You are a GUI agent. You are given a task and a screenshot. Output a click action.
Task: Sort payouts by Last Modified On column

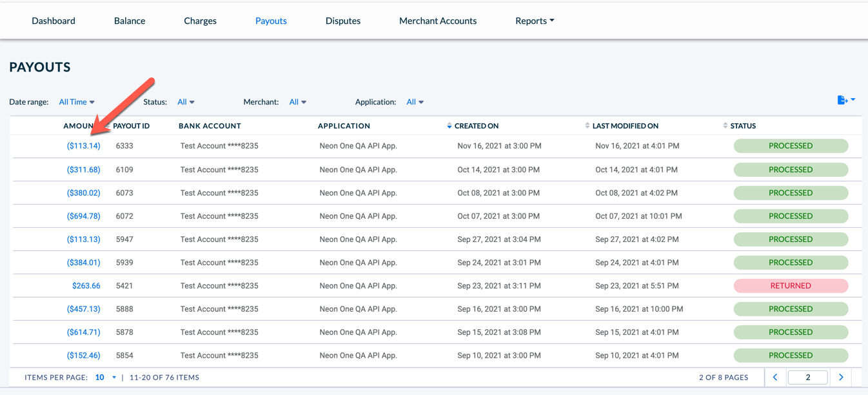586,125
